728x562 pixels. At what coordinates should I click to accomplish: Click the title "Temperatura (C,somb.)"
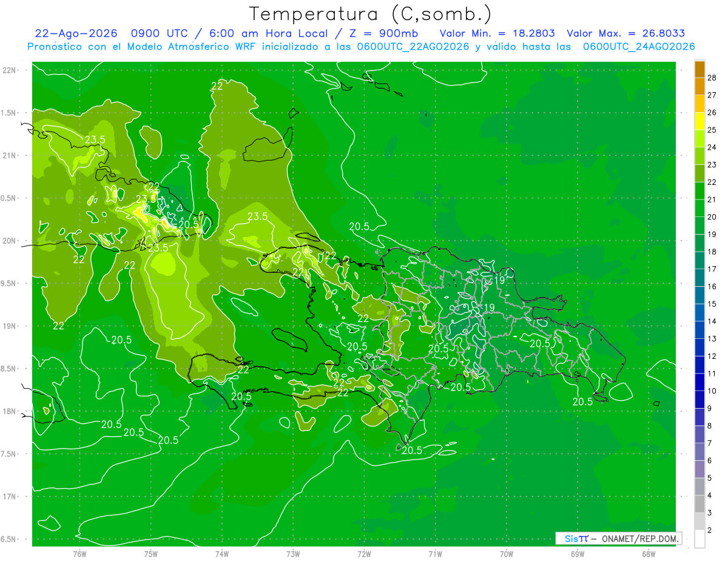tap(370, 14)
